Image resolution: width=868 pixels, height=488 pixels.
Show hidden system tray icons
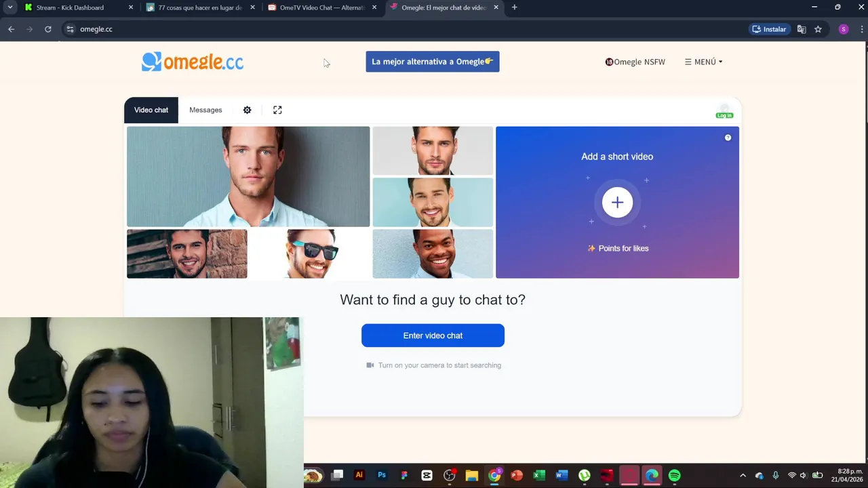pos(743,475)
